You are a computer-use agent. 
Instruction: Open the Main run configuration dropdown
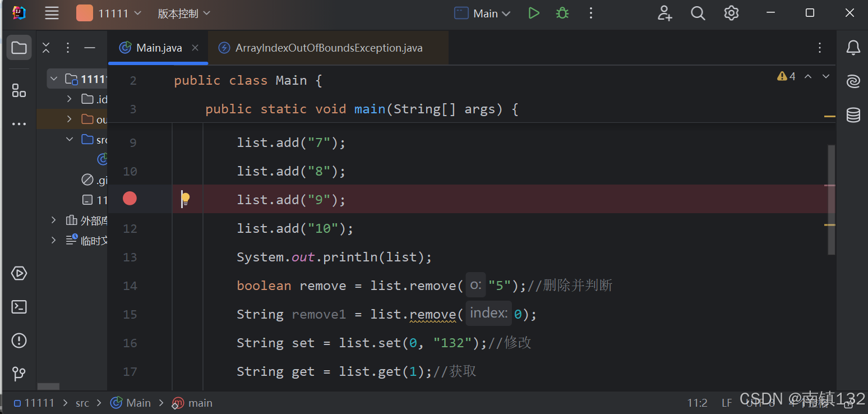482,12
